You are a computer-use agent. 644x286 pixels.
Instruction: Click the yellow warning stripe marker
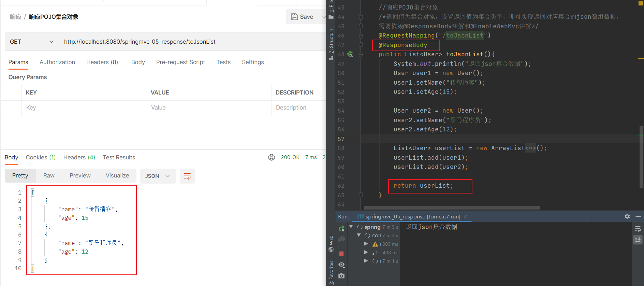(641, 58)
